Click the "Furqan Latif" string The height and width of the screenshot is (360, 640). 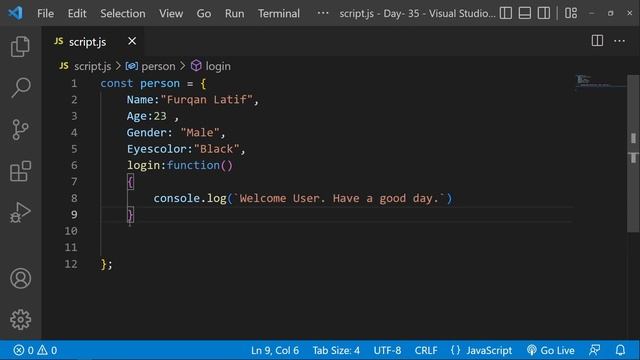coord(207,100)
